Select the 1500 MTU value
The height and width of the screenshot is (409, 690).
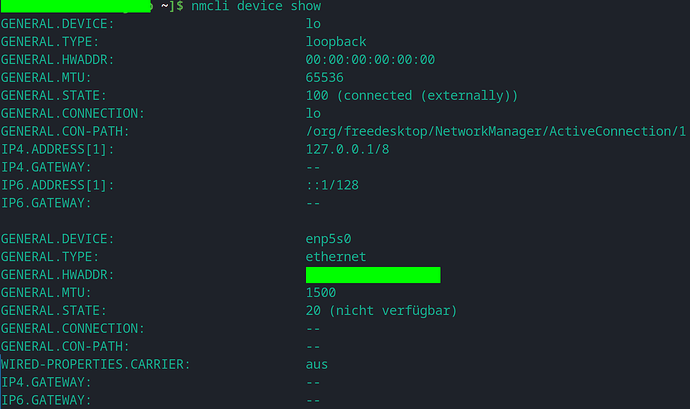click(x=321, y=292)
